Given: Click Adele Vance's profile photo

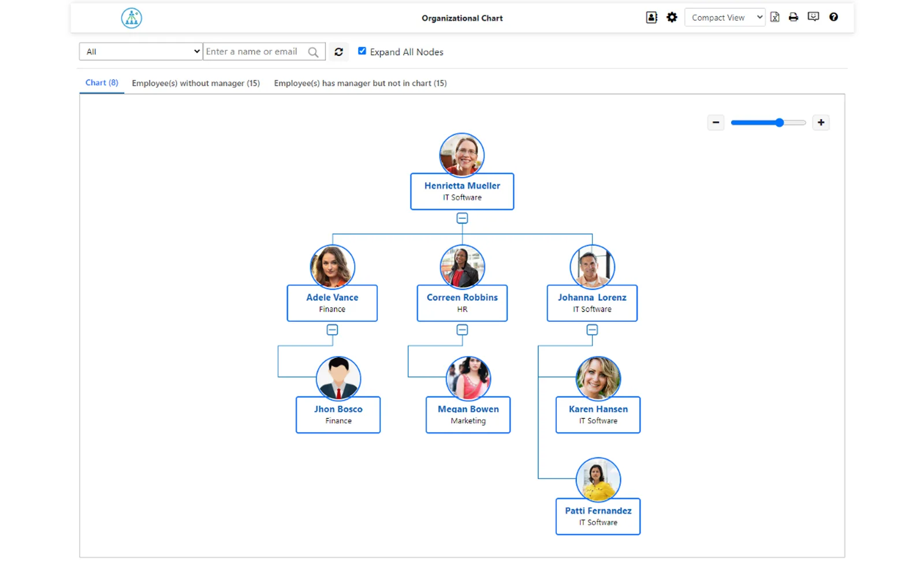Looking at the screenshot, I should point(332,266).
